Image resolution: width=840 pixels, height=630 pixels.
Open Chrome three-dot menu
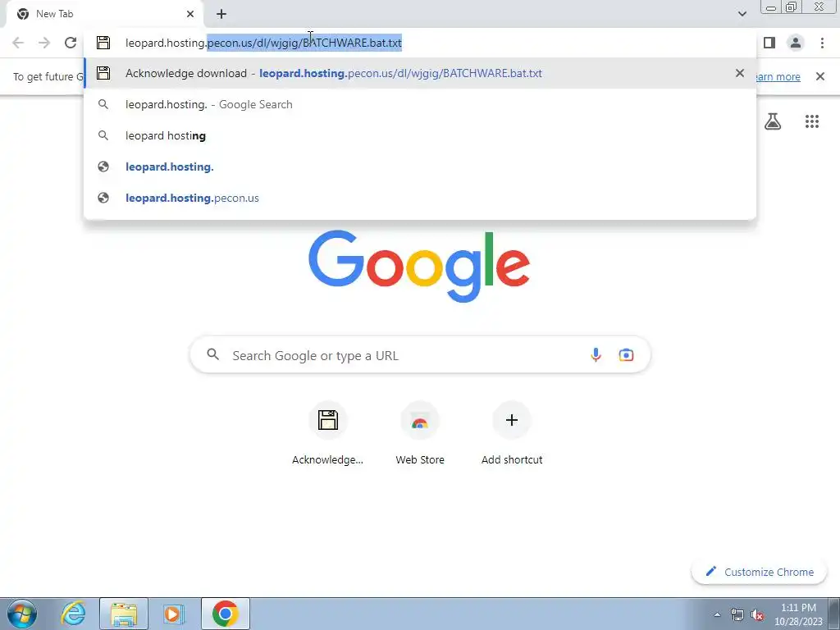tap(822, 43)
